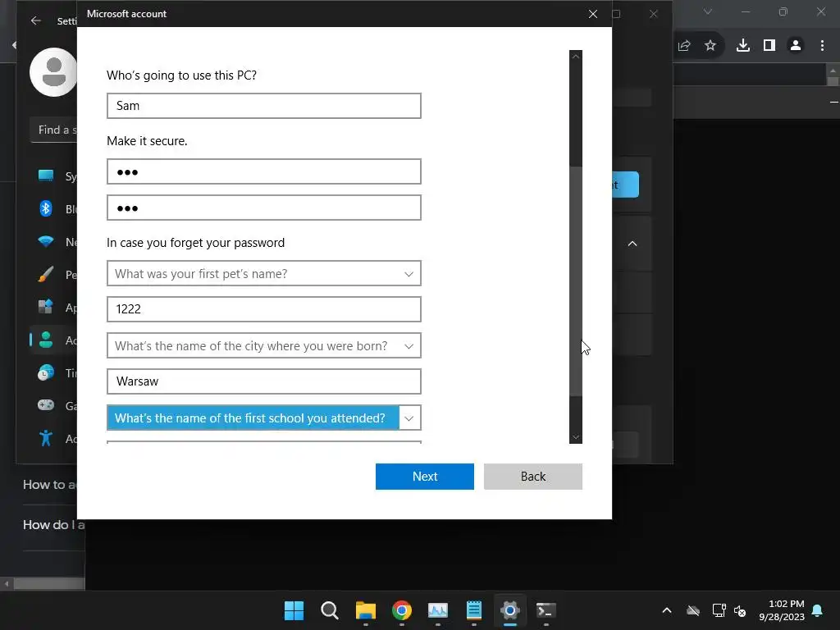Click the Find a setting search box
The width and height of the screenshot is (840, 630).
click(x=55, y=130)
